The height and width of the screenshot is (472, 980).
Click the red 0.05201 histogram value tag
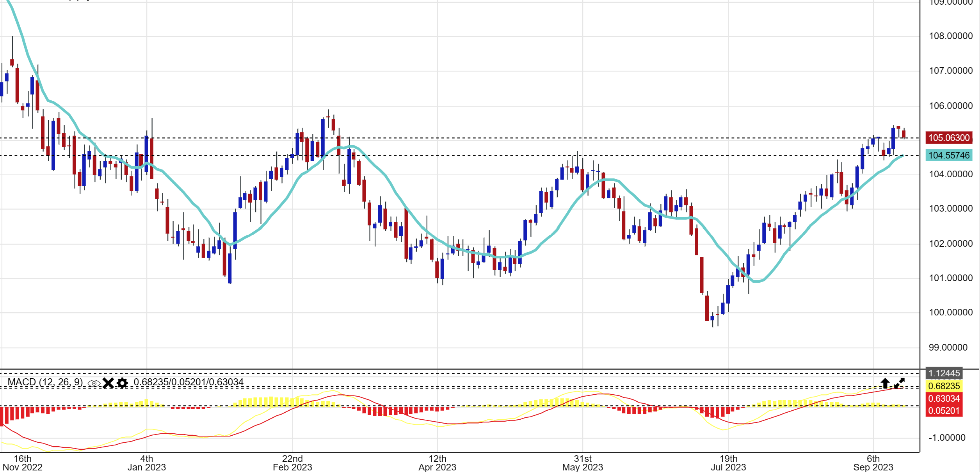[x=943, y=411]
